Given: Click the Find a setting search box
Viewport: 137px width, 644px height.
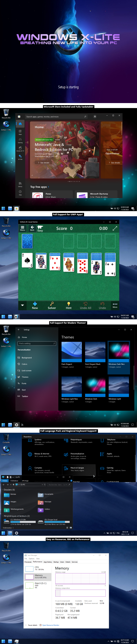Looking at the screenshot, I should (x=37, y=344).
